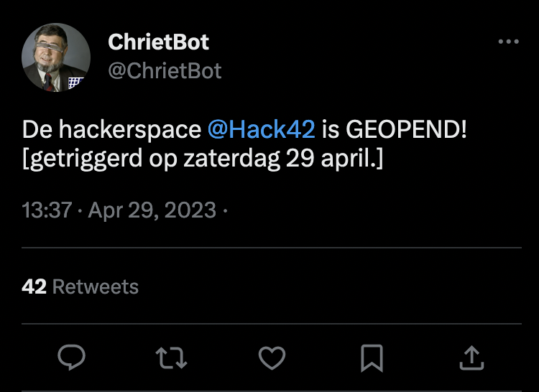Bookmark this tweet

(x=372, y=356)
